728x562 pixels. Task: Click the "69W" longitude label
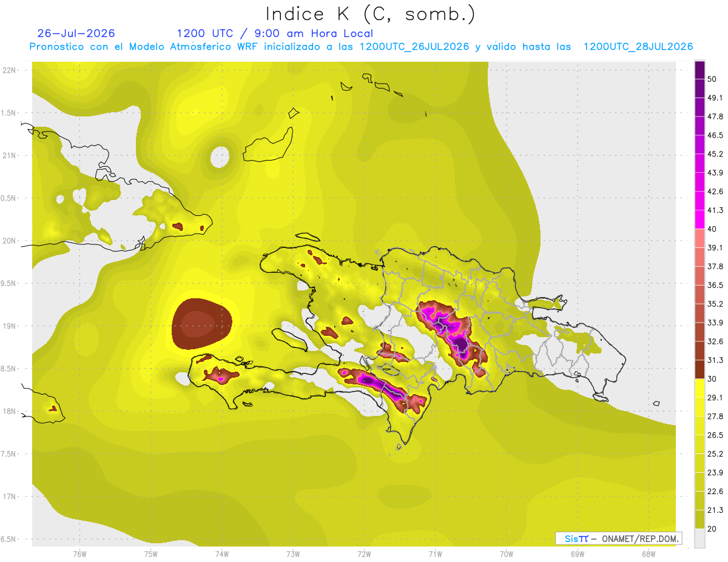[x=577, y=554]
